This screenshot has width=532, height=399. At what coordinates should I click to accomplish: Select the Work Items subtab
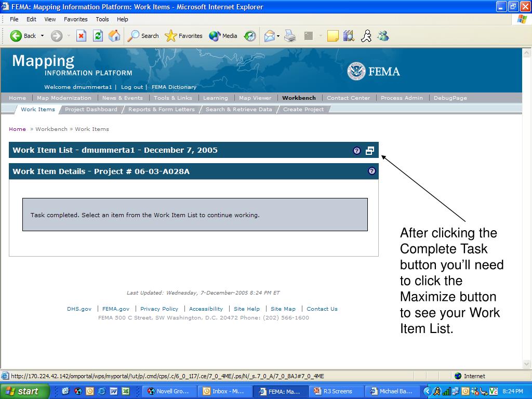[37, 109]
